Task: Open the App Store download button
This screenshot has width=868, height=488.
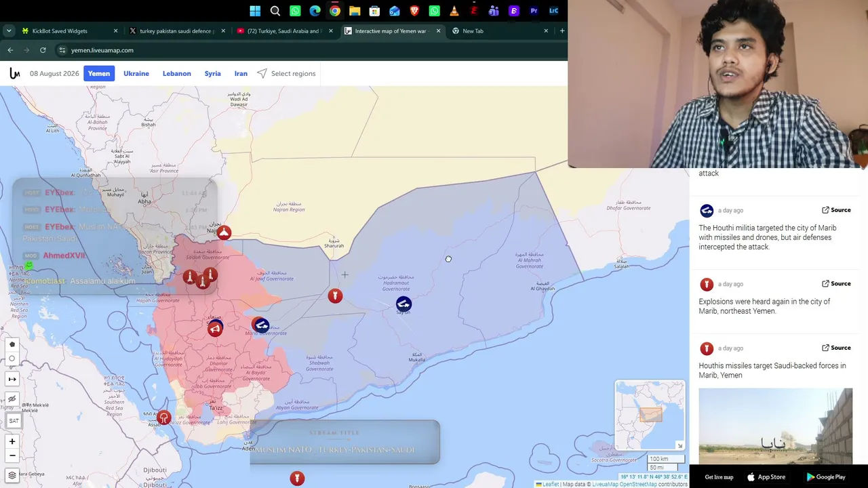Action: click(x=766, y=477)
